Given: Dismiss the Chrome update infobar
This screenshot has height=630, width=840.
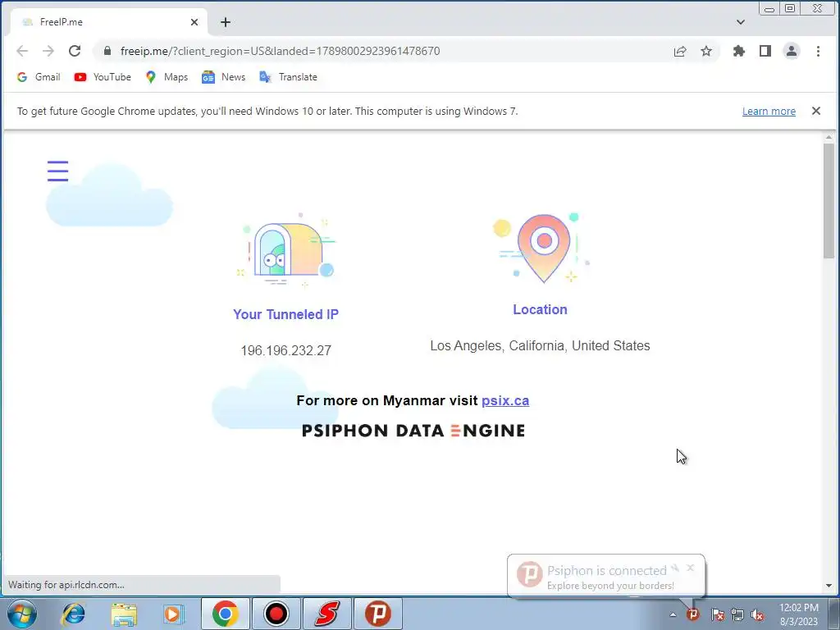Looking at the screenshot, I should point(816,111).
